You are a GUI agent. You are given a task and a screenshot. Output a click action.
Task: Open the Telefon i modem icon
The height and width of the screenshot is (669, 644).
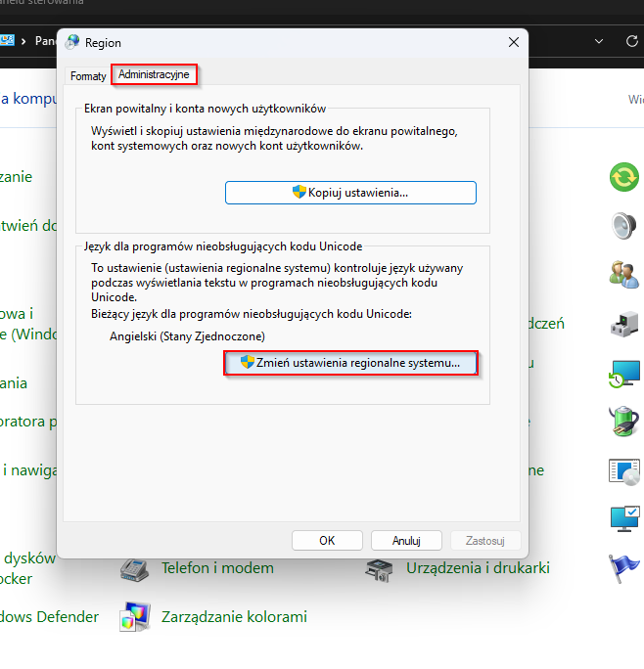tap(134, 568)
